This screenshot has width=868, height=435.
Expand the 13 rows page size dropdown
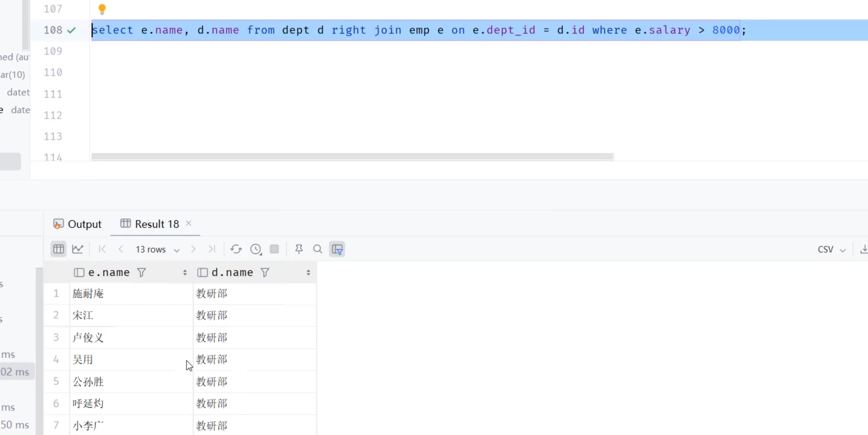pyautogui.click(x=176, y=250)
